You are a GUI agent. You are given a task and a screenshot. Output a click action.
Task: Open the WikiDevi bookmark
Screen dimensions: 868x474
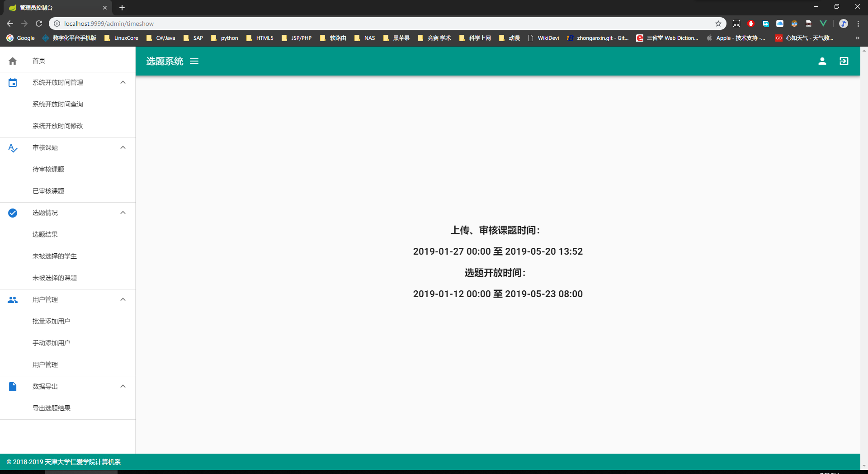click(543, 38)
